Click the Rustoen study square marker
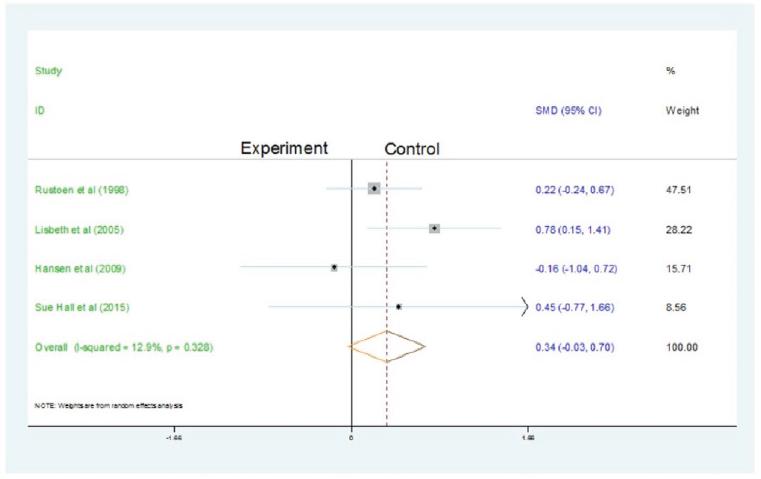 (x=374, y=188)
